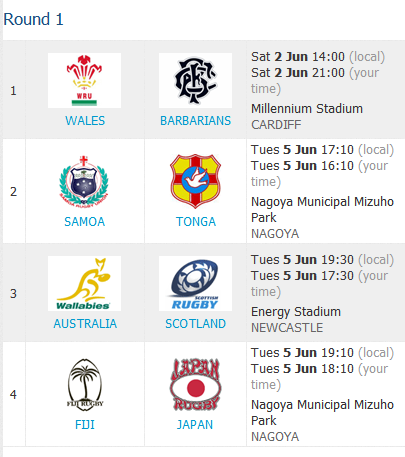
Task: Click the Wales WRU feathers logo
Action: (x=84, y=80)
